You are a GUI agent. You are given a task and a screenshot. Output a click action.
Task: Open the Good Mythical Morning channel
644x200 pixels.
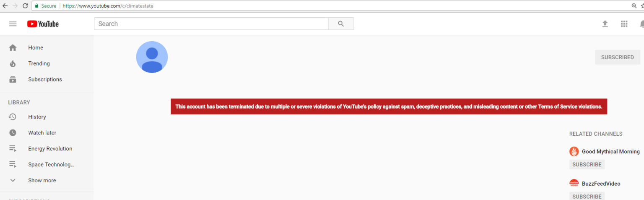pos(610,151)
